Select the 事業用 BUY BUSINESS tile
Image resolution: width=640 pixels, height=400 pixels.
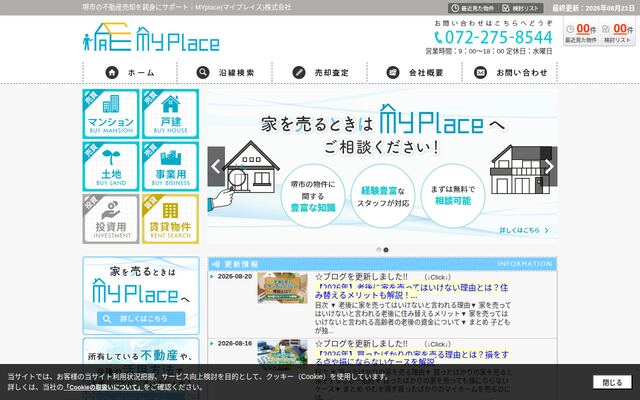coord(171,167)
